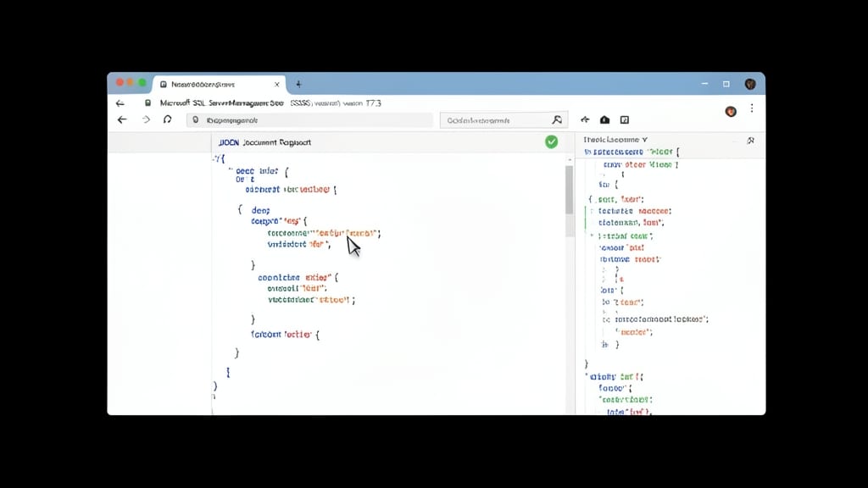This screenshot has width=868, height=488.
Task: Click the yellow minimize traffic-light button
Action: click(x=131, y=82)
